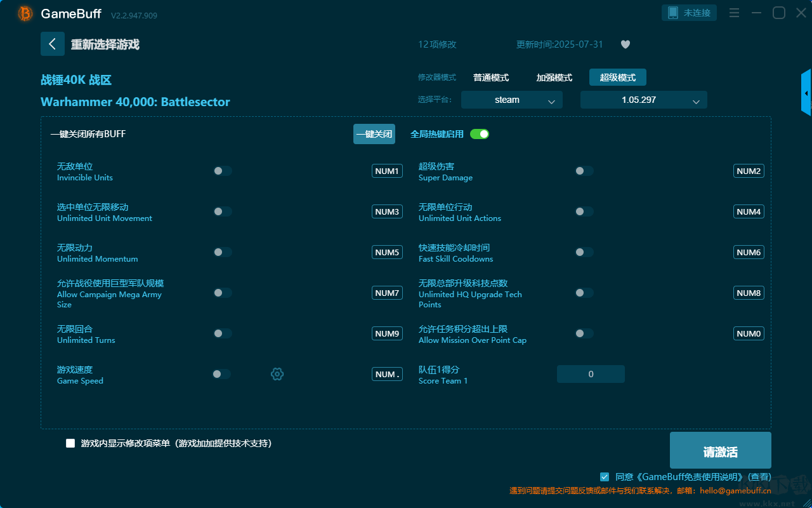The width and height of the screenshot is (812, 508).
Task: Check the in-game cheat menu checkbox
Action: [x=70, y=443]
